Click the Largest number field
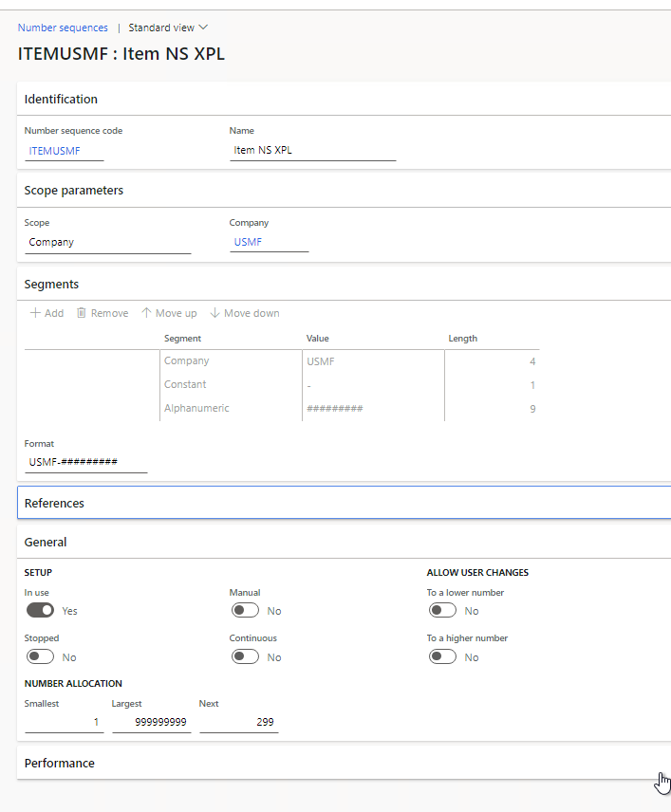671x812 pixels. [x=152, y=722]
